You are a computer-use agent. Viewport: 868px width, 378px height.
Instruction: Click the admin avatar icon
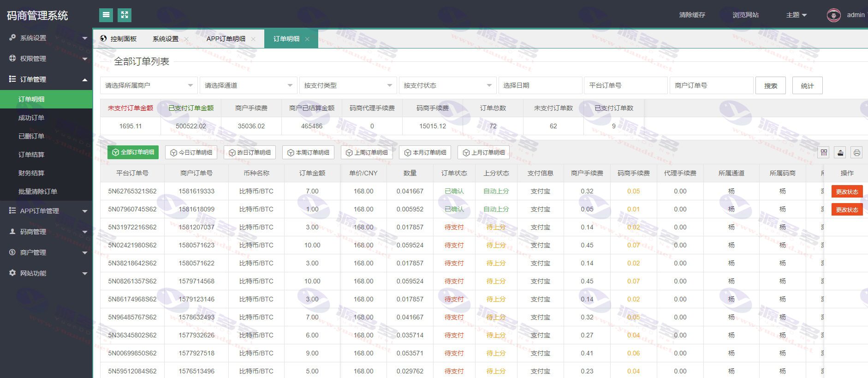click(833, 15)
